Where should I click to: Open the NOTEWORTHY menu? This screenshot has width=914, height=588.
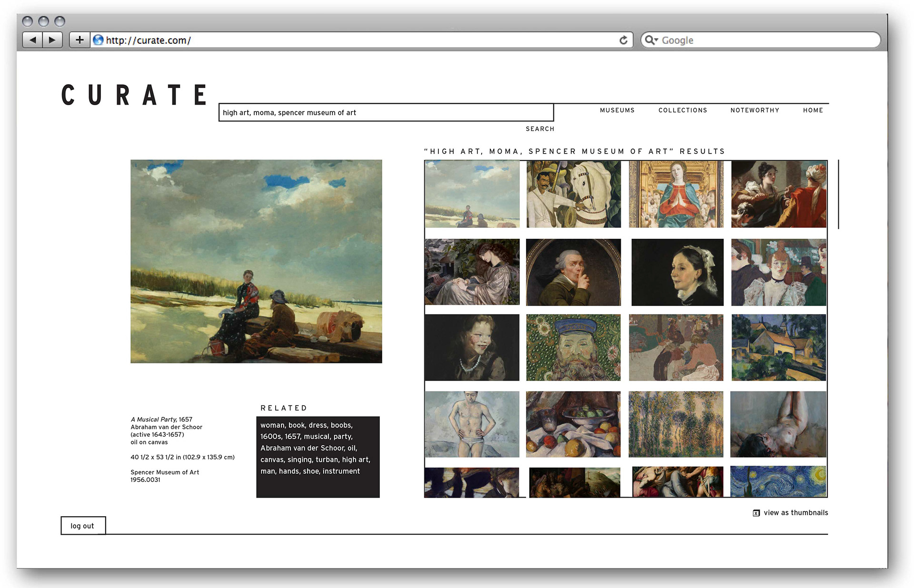[755, 110]
